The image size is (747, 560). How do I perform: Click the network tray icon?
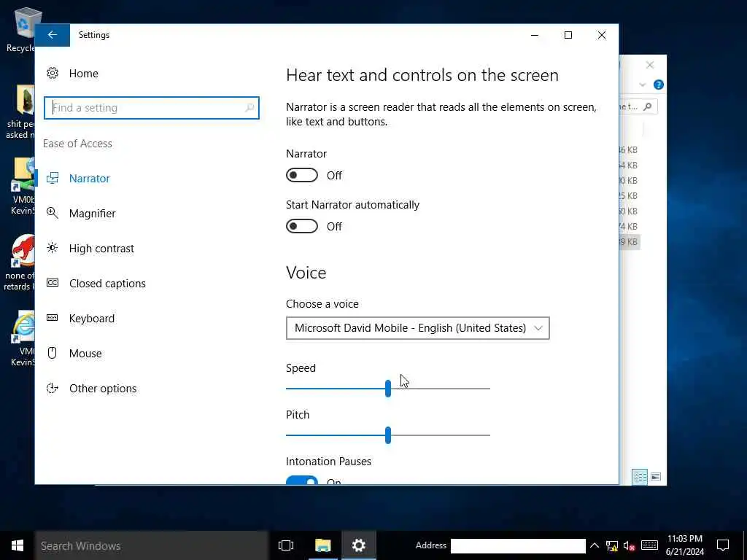coord(612,545)
